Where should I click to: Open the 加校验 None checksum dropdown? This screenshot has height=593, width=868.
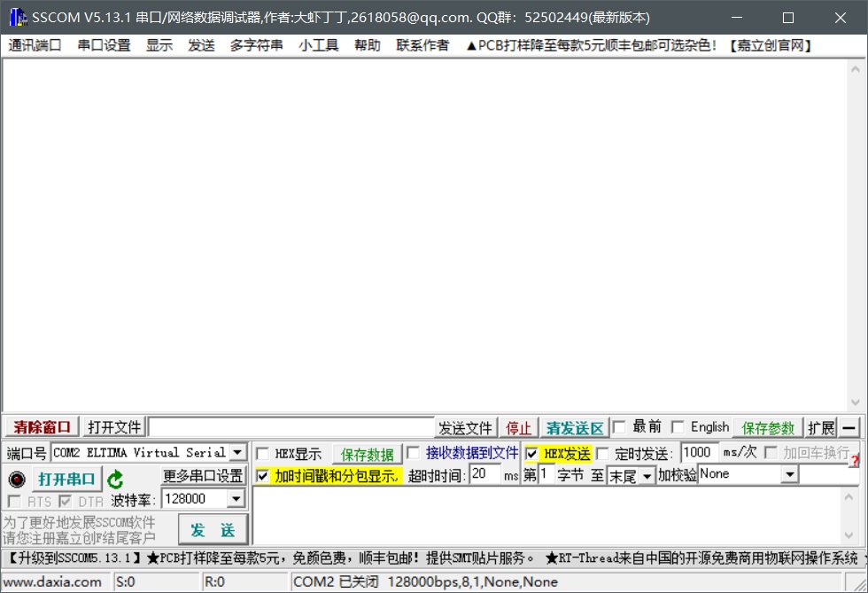coord(789,474)
